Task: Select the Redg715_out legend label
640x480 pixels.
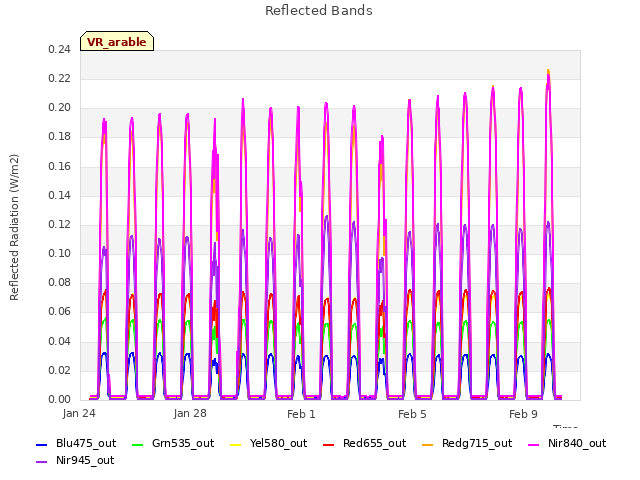Action: pyautogui.click(x=477, y=444)
